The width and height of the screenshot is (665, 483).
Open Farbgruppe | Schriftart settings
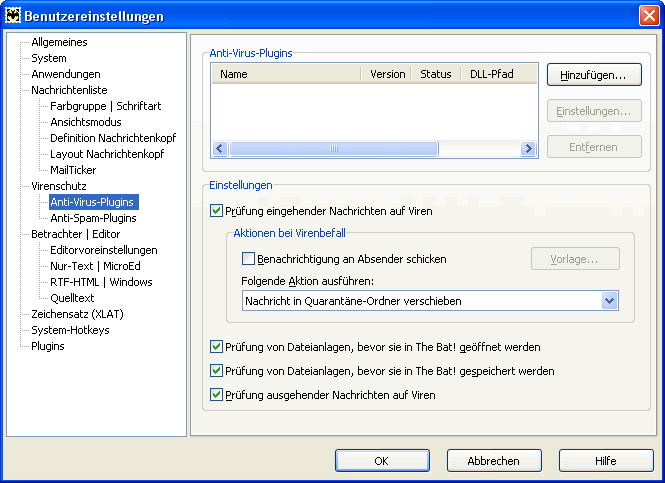(106, 106)
